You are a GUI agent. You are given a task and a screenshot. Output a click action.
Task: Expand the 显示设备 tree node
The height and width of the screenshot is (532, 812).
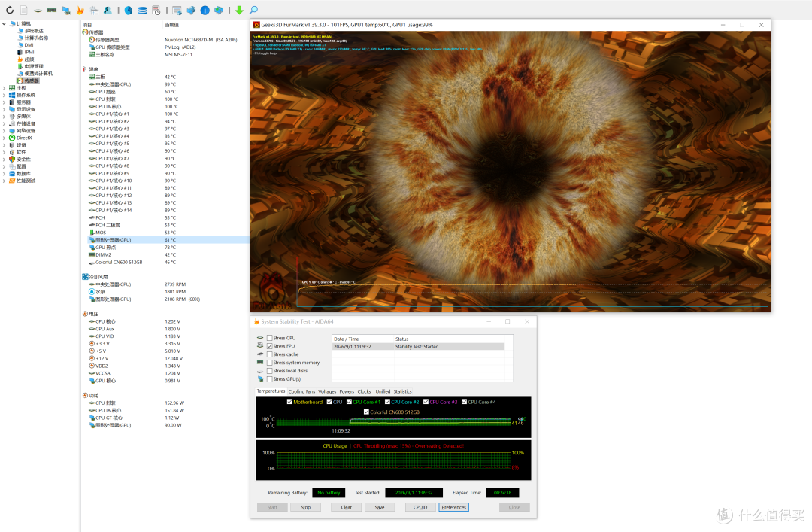point(5,109)
